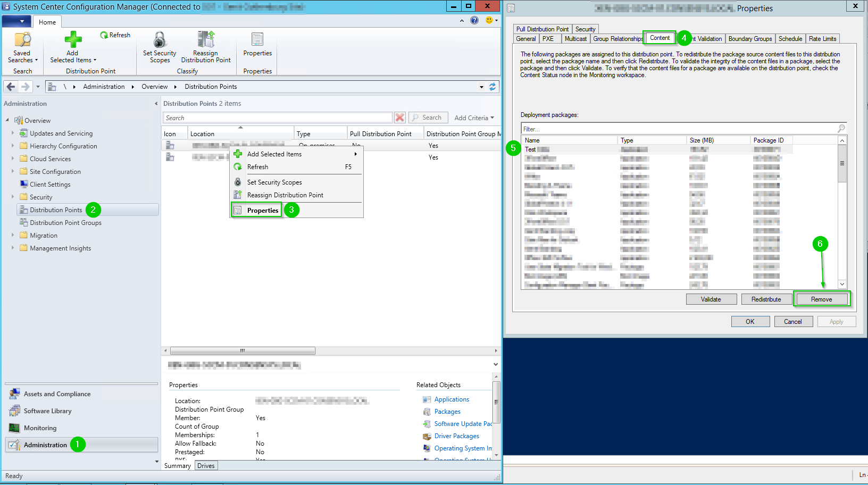Click Reassign Distribution Point ribbon icon
Viewport: 868px width, 485px height.
pos(206,40)
